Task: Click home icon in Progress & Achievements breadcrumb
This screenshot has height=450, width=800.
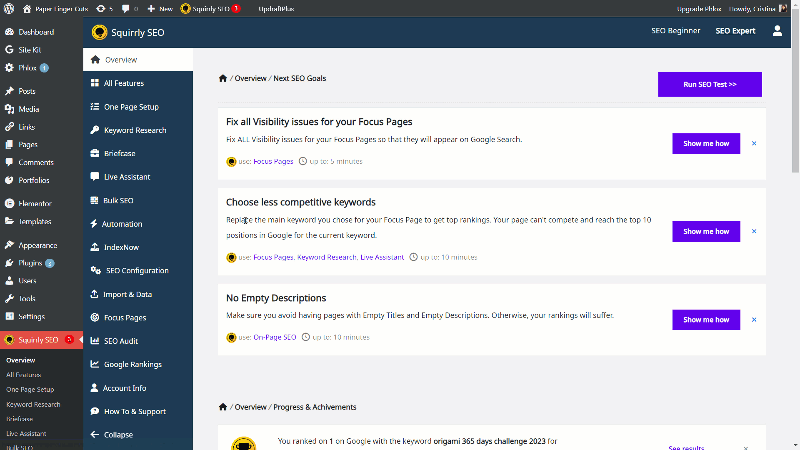Action: tap(223, 407)
